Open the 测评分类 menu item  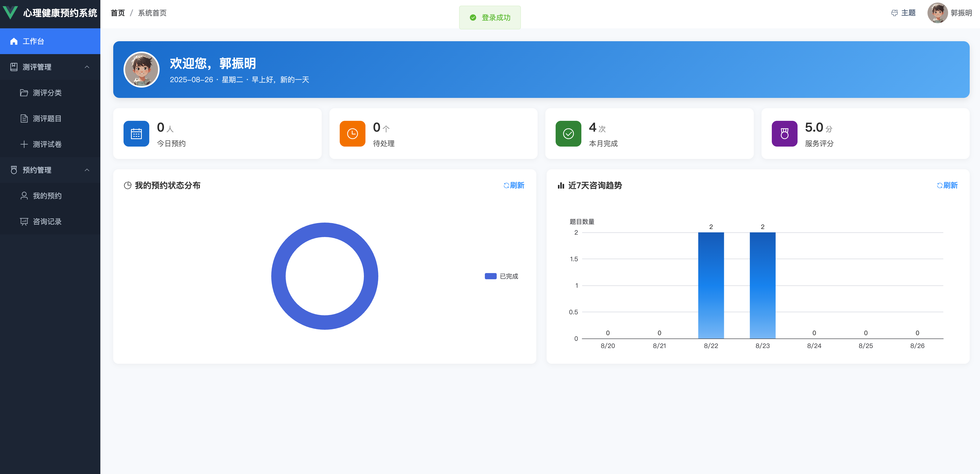click(47, 92)
